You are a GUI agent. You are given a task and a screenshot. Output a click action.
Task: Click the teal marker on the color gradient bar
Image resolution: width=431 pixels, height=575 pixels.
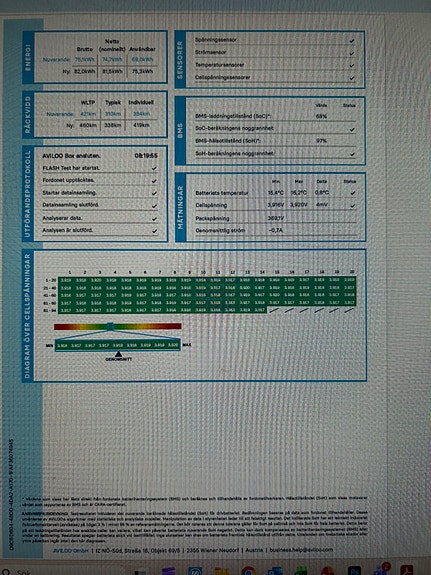pos(110,326)
